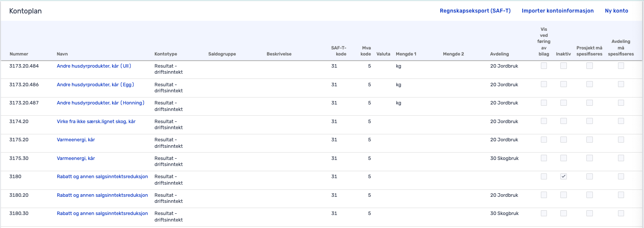Click the Beskrivelse column header
The image size is (644, 228).
click(x=279, y=54)
